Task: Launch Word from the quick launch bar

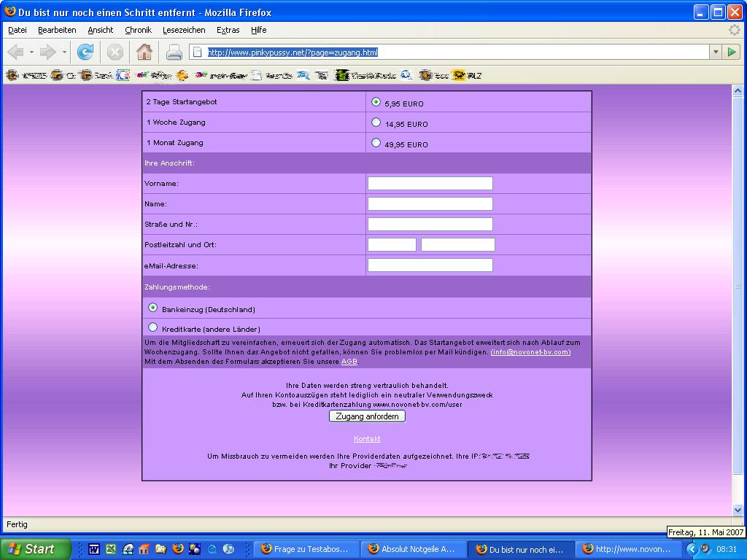Action: (94, 549)
